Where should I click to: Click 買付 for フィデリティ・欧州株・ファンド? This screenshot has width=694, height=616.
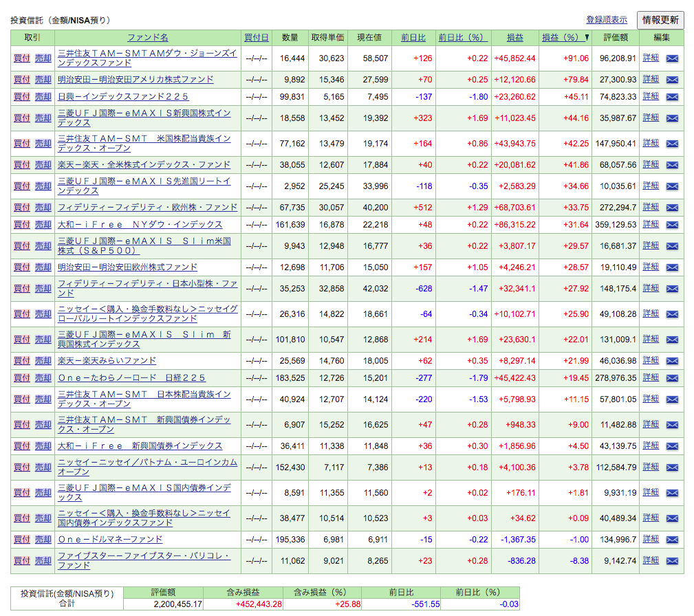click(x=22, y=207)
